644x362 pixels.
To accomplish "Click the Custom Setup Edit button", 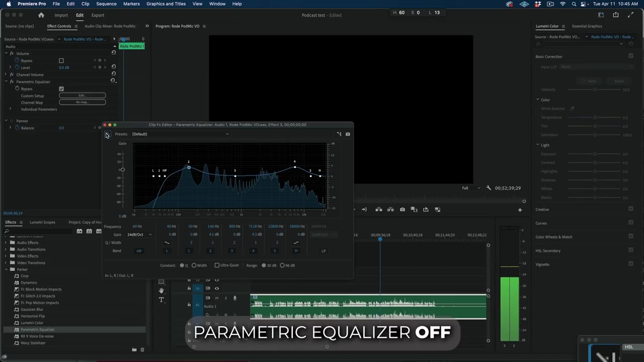I will pos(83,96).
